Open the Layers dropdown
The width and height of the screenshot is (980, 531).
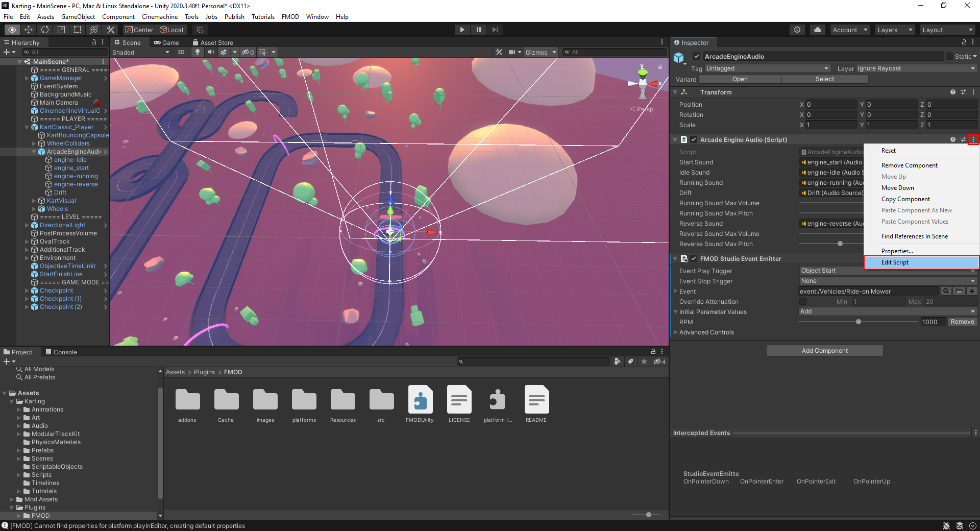[894, 30]
